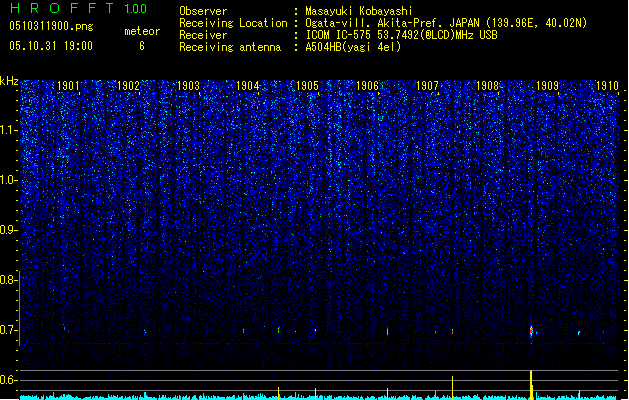Click the 1908 time marker
The image size is (629, 400).
(487, 86)
